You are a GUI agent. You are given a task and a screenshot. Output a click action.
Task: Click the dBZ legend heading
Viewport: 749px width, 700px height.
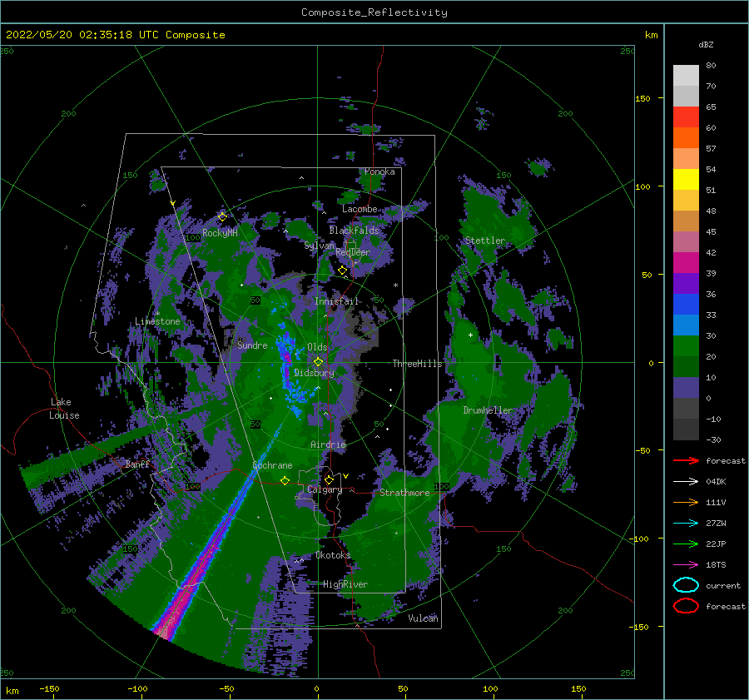click(706, 44)
